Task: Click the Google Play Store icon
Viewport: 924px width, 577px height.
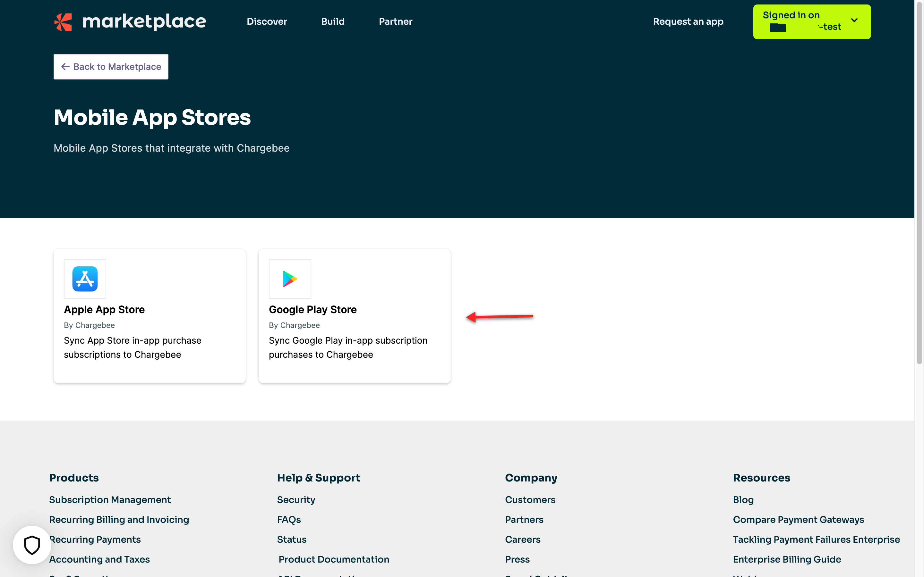Action: [290, 279]
